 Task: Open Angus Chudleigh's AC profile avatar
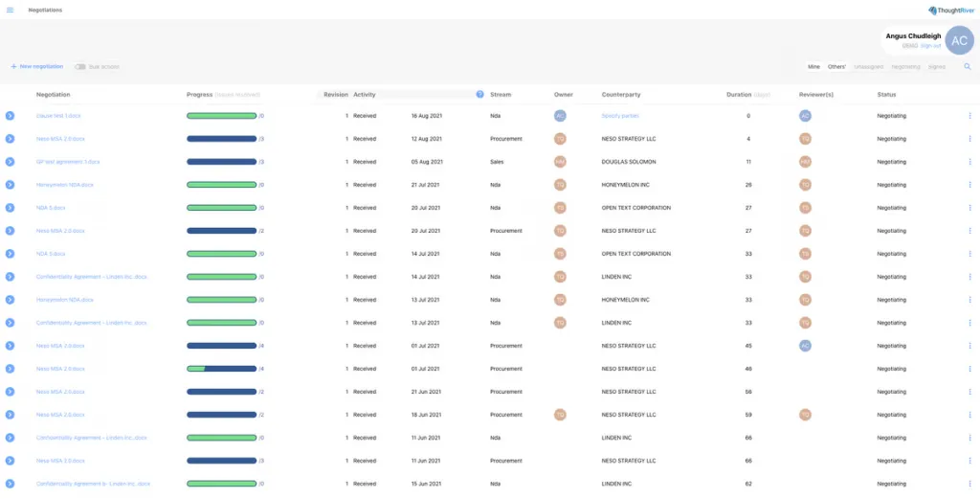959,40
